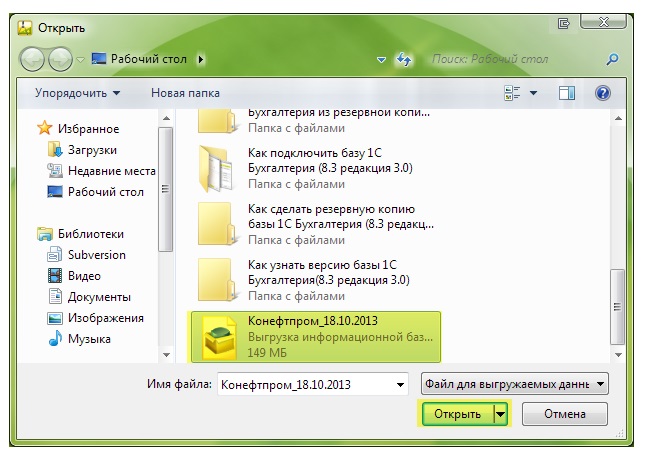This screenshot has height=454, width=646.
Task: Click the Имя файла input field
Action: click(306, 384)
